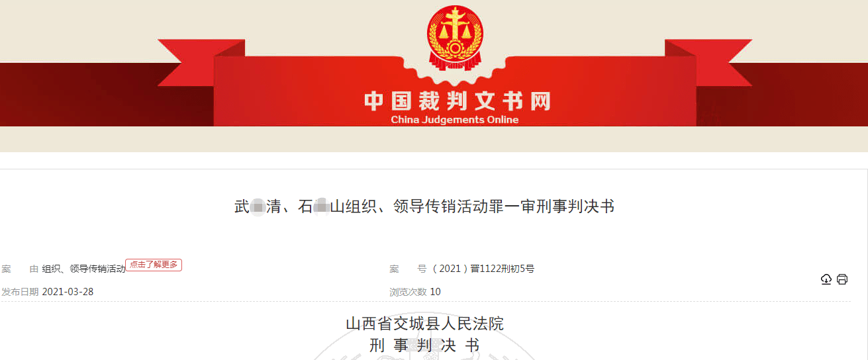The height and width of the screenshot is (360, 868).
Task: Print the judgment using the printer icon
Action: tap(842, 279)
